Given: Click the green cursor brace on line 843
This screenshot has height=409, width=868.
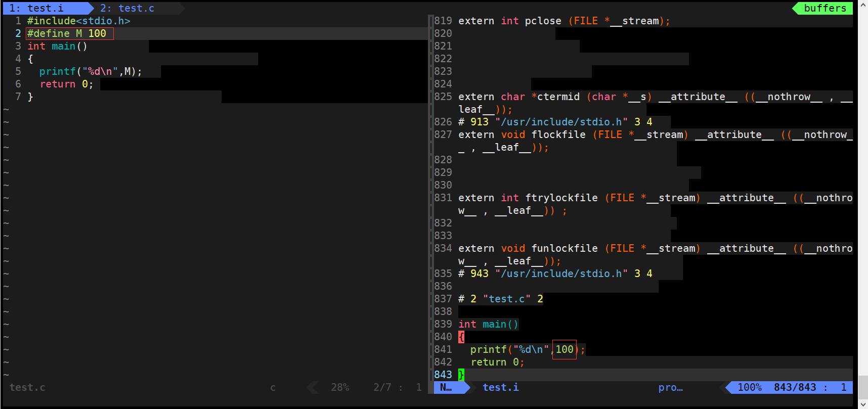Looking at the screenshot, I should 461,375.
